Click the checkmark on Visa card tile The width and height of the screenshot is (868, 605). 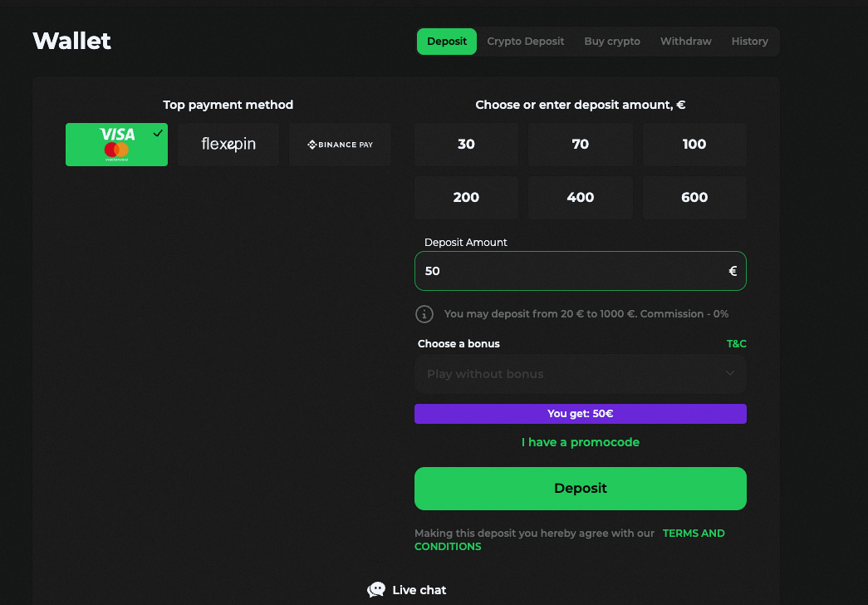point(158,133)
